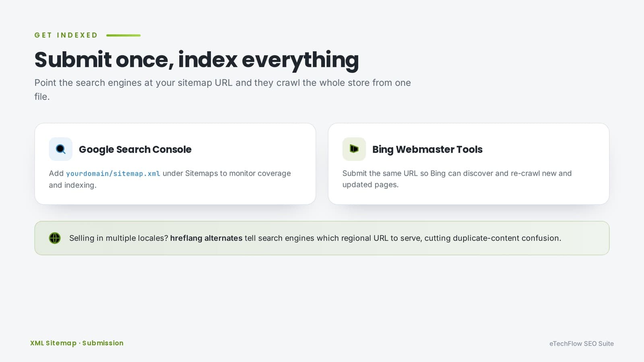Click the GET INDEXED section label
This screenshot has width=644, height=362.
66,35
